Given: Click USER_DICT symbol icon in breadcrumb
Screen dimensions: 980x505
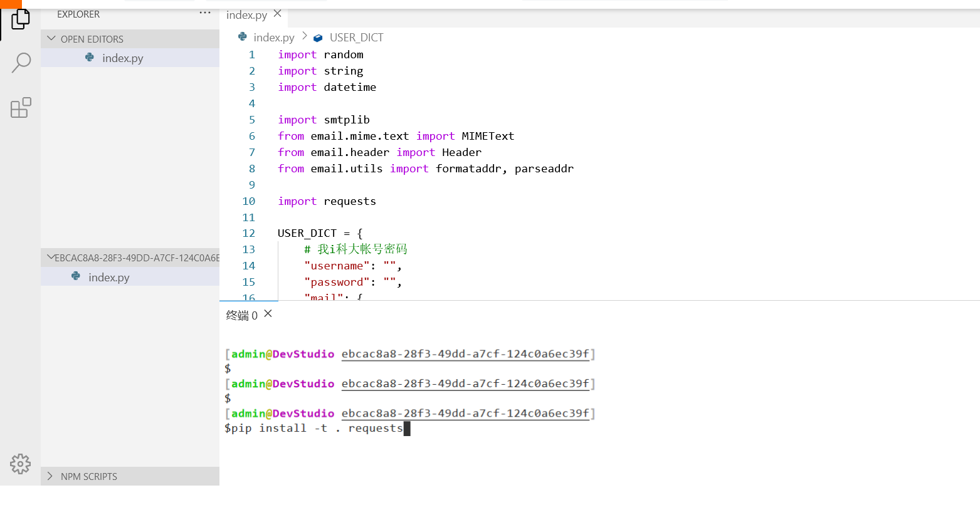Looking at the screenshot, I should 318,38.
